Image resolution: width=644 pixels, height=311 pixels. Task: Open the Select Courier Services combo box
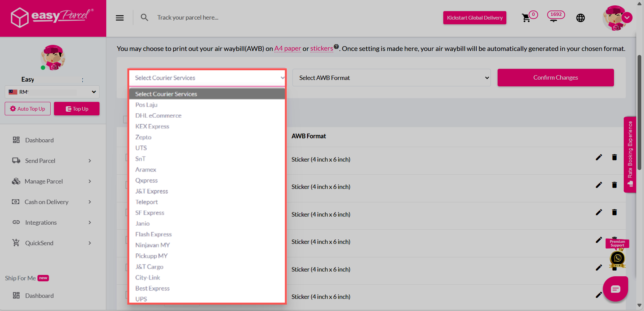tap(207, 78)
